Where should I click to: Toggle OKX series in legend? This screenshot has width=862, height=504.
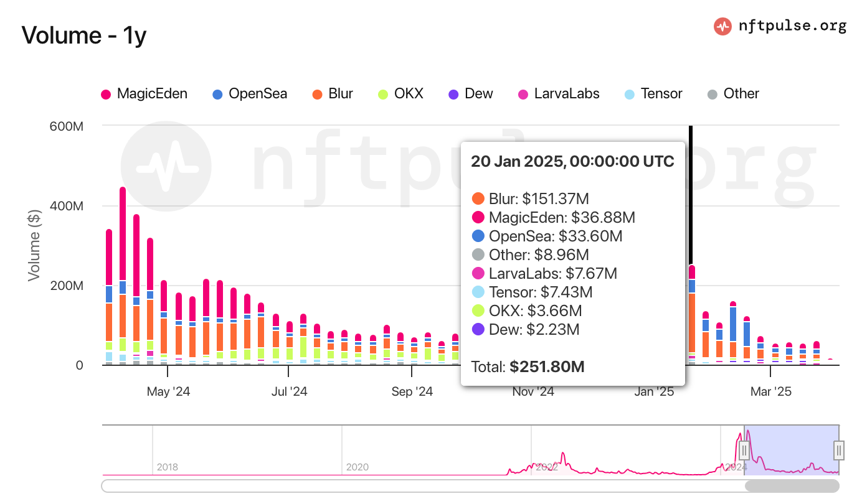click(400, 94)
